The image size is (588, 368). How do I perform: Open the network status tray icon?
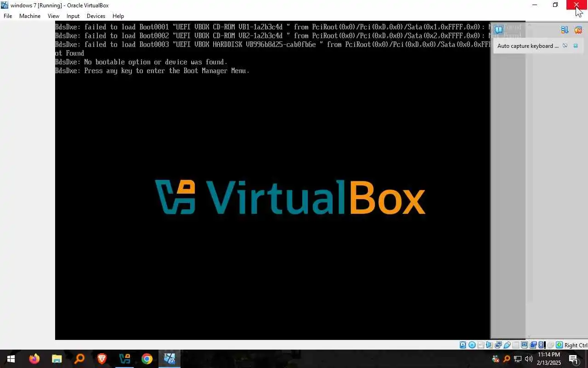coord(518,359)
